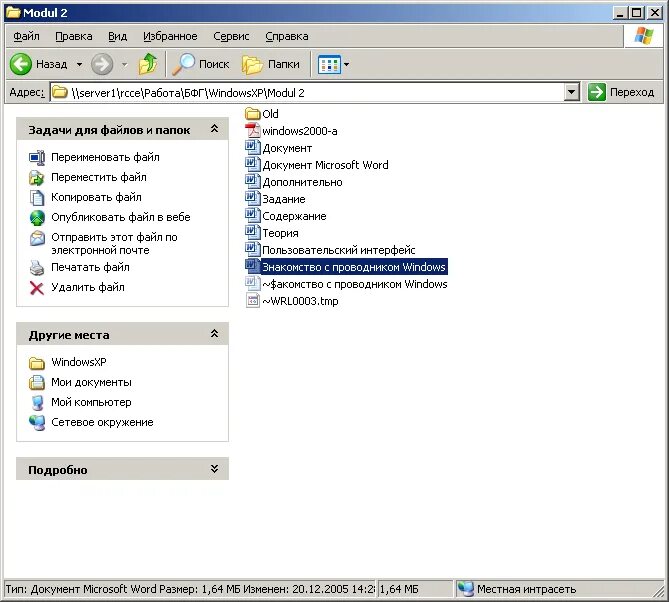Click Переместить файл link
The width and height of the screenshot is (669, 602).
[99, 177]
